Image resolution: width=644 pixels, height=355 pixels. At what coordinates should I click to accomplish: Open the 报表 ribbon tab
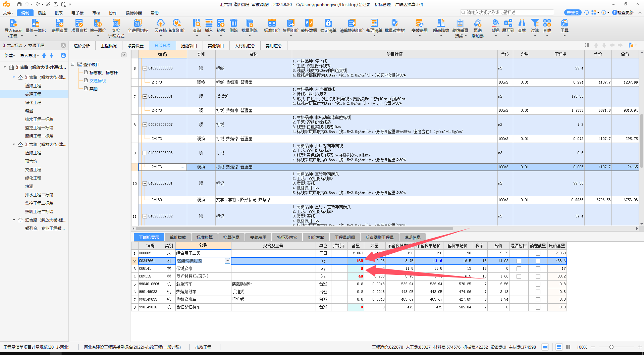pyautogui.click(x=59, y=13)
